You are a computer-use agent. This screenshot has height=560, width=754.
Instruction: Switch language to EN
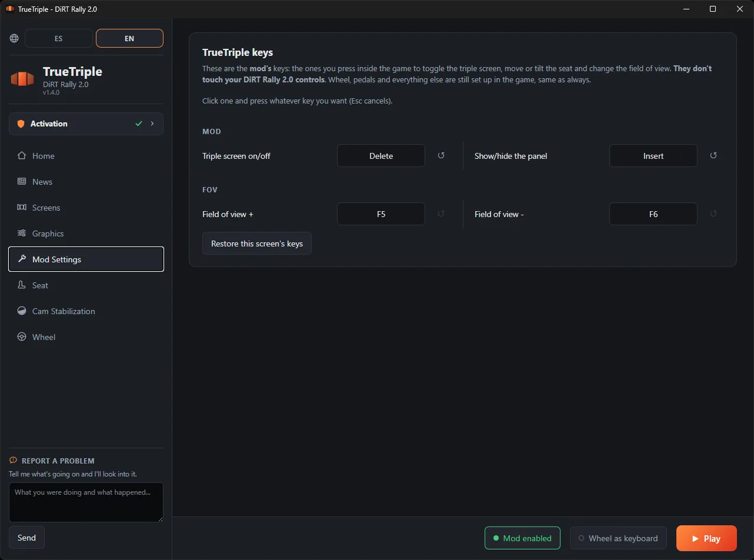[129, 38]
